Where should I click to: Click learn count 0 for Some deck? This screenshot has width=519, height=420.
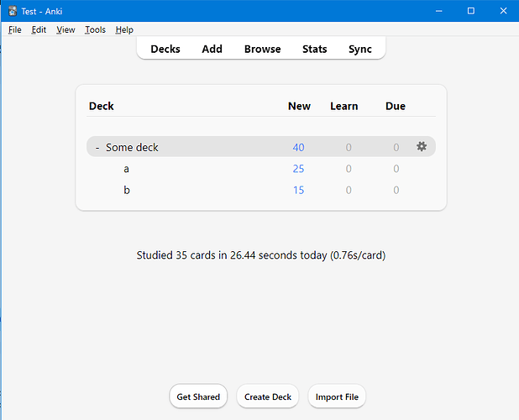coord(349,147)
